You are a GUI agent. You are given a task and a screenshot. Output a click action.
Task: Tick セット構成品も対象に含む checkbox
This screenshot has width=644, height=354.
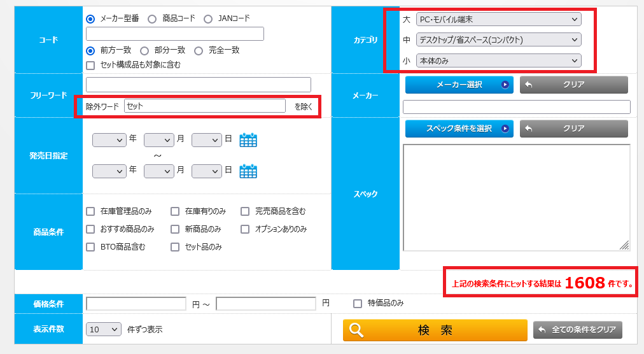point(90,65)
